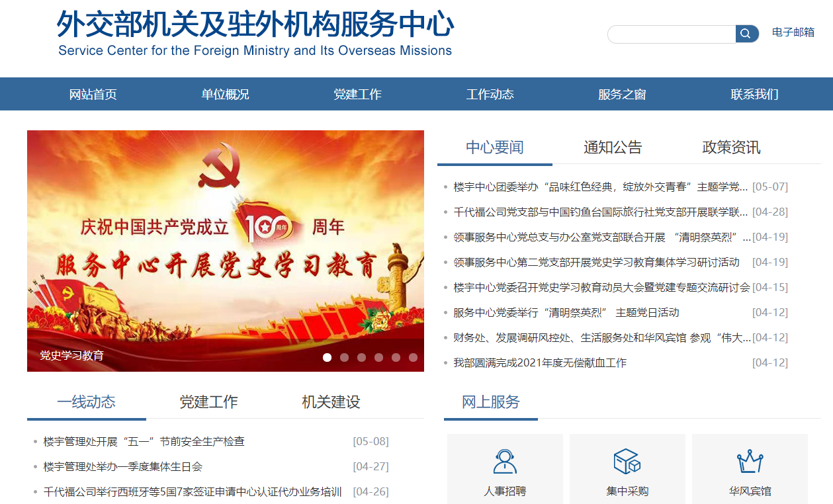
Task: Open the 集中采购 box icon
Action: pos(627,461)
